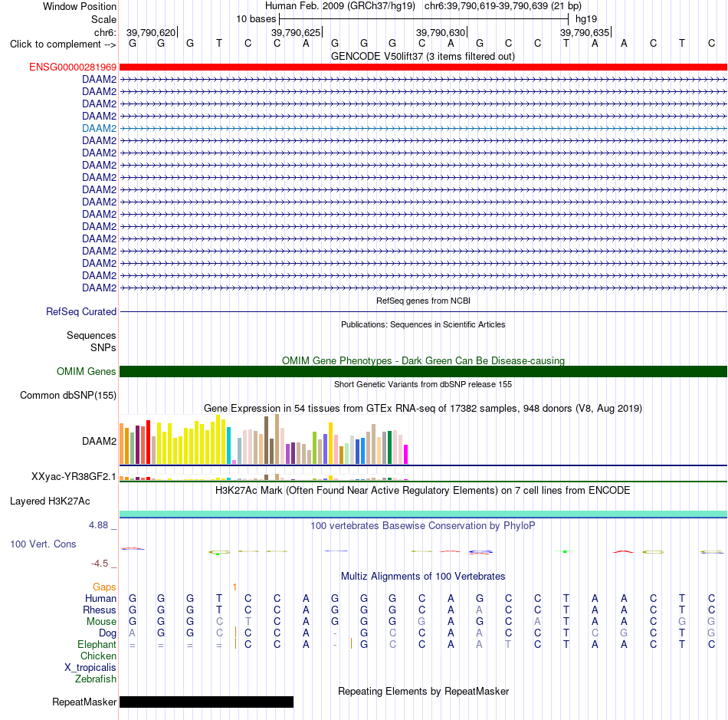
Task: Click the Mouse alignment row label
Action: pyautogui.click(x=101, y=622)
